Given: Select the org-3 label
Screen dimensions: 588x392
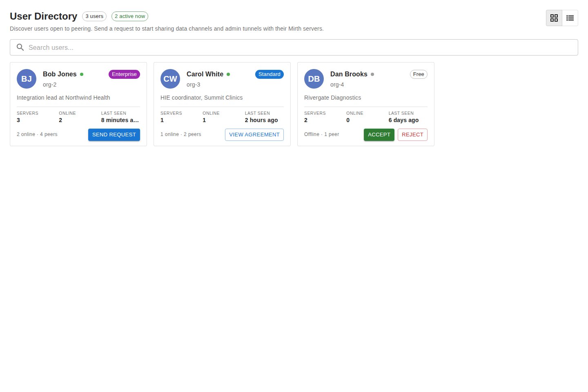Looking at the screenshot, I should [194, 85].
